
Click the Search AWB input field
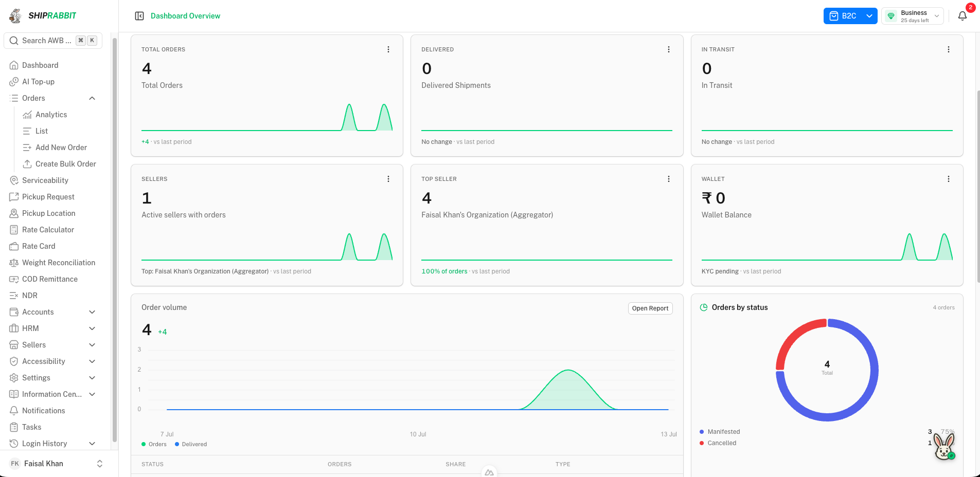[x=53, y=41]
